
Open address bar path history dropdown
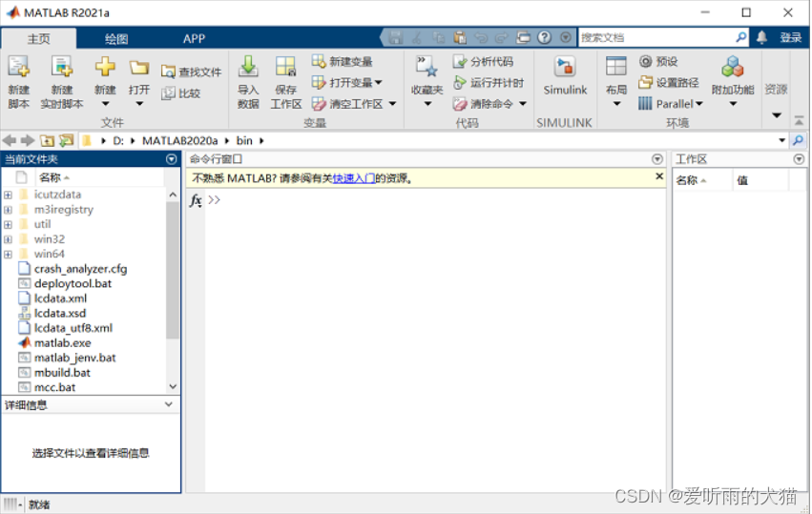pyautogui.click(x=782, y=140)
